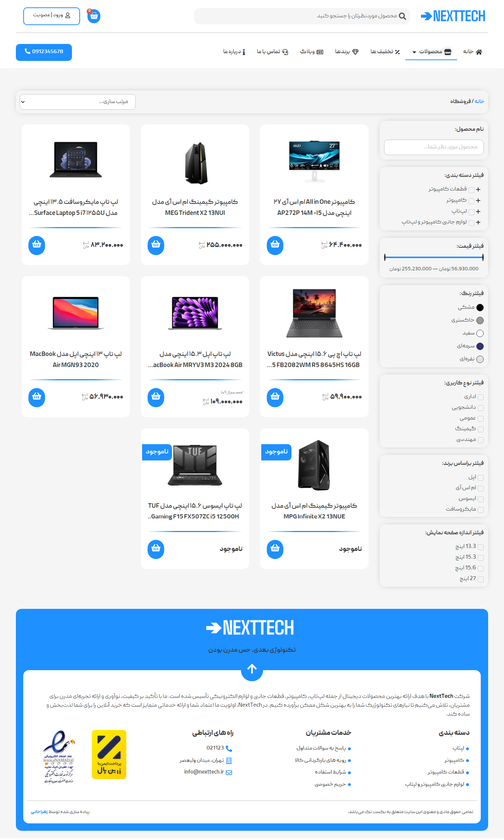504x840 pixels.
Task: Select the سرمه‌ای navy color swatch
Action: coord(480,346)
